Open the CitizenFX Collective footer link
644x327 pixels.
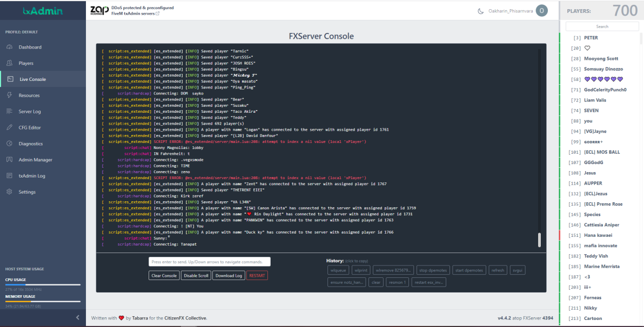(x=185, y=318)
